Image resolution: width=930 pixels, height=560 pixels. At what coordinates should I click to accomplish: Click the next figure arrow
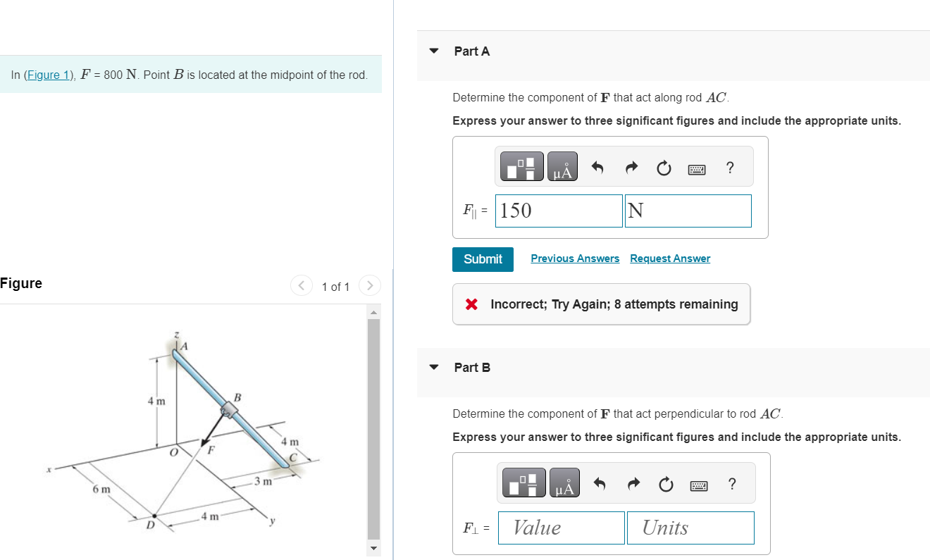[370, 285]
